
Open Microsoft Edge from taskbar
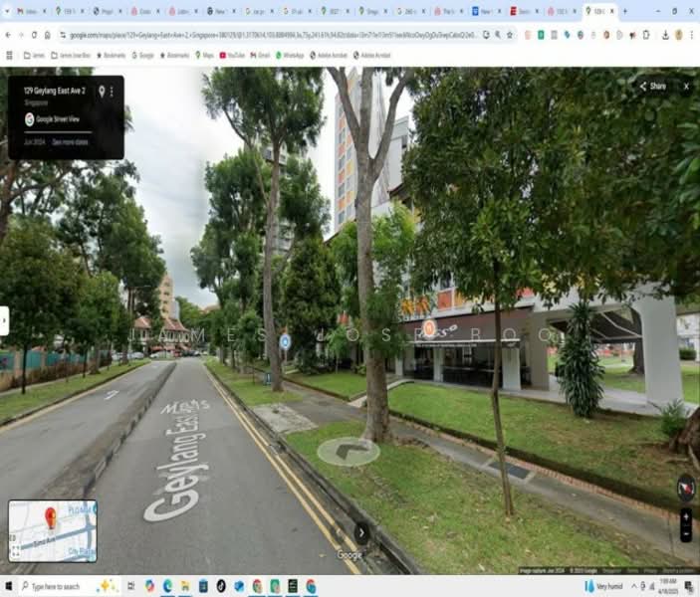pyautogui.click(x=167, y=586)
